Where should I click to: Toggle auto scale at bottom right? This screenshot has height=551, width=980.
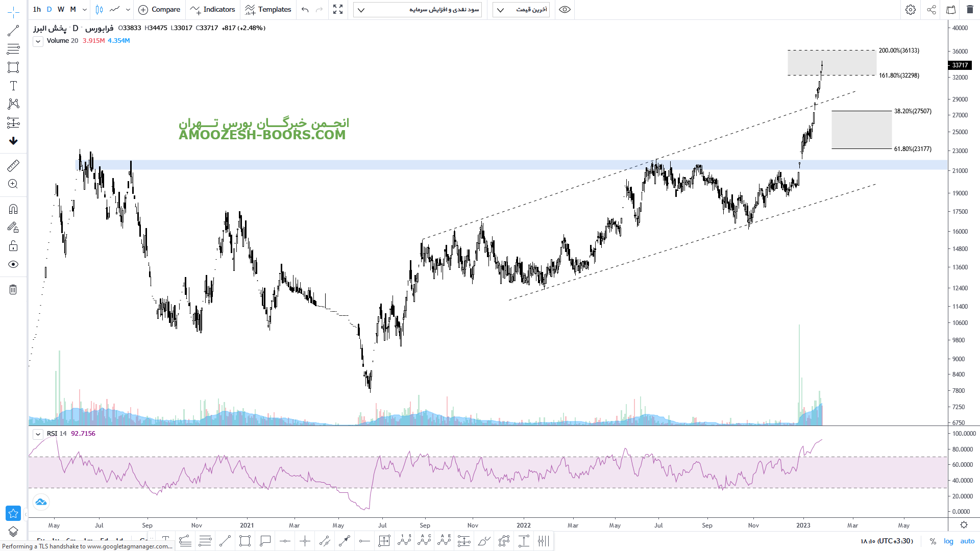(967, 541)
